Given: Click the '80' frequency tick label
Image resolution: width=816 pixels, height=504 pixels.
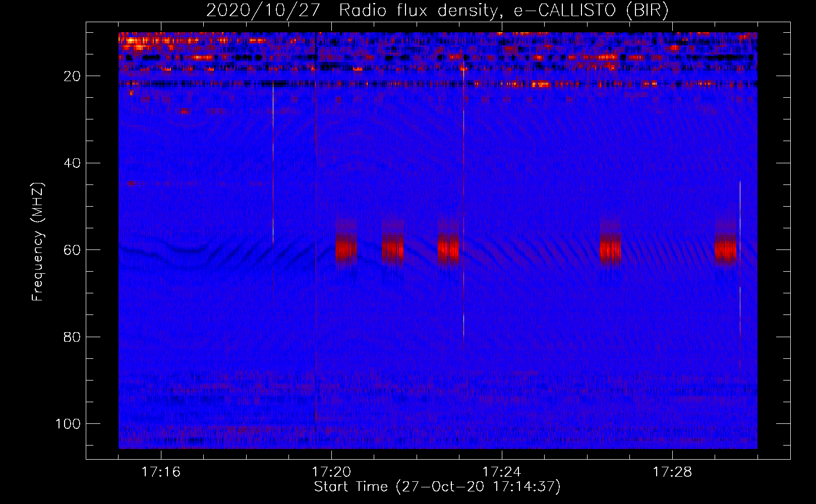Looking at the screenshot, I should coord(72,337).
